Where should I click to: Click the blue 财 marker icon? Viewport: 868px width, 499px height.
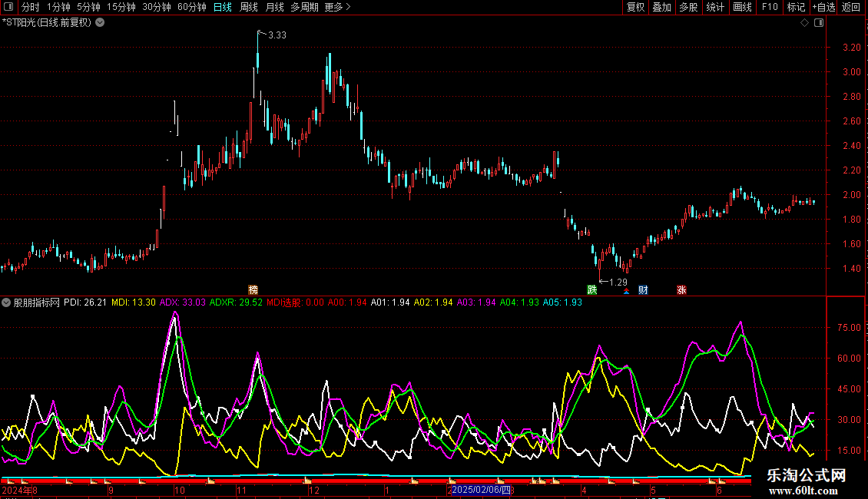[643, 290]
